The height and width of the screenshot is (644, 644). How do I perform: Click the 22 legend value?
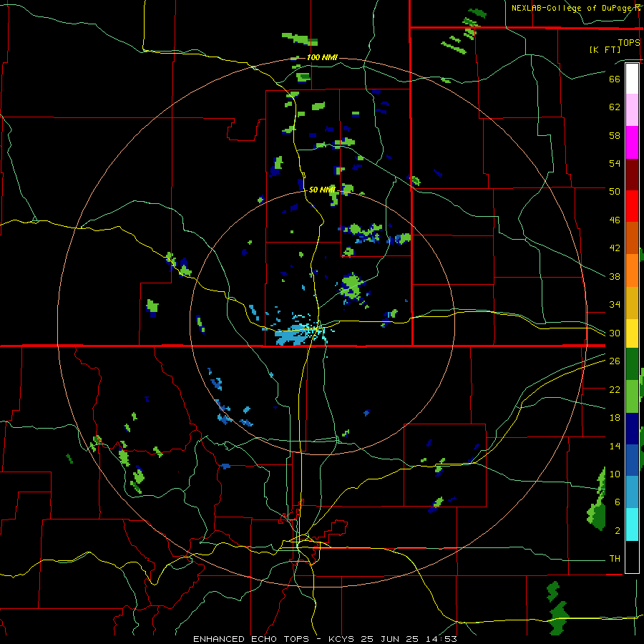[x=615, y=389]
